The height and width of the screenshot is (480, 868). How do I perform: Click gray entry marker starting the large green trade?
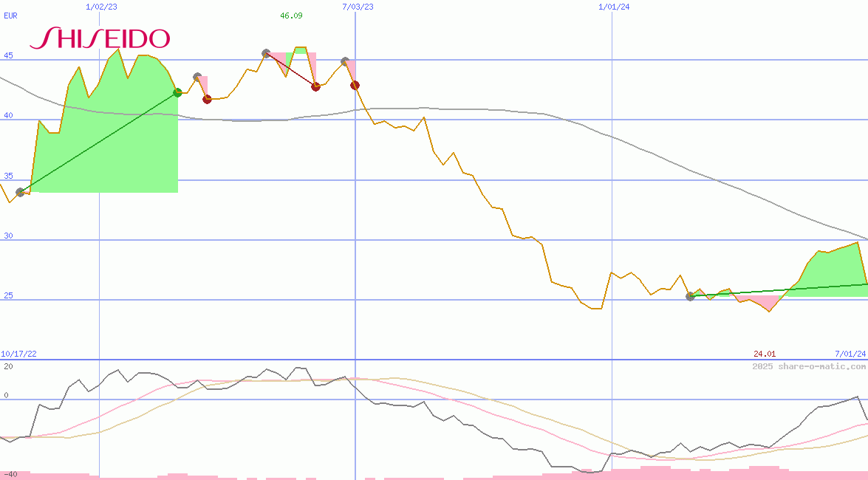point(20,192)
